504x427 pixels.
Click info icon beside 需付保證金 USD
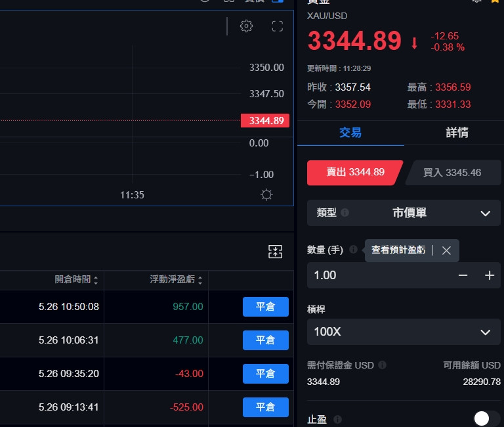click(x=383, y=365)
